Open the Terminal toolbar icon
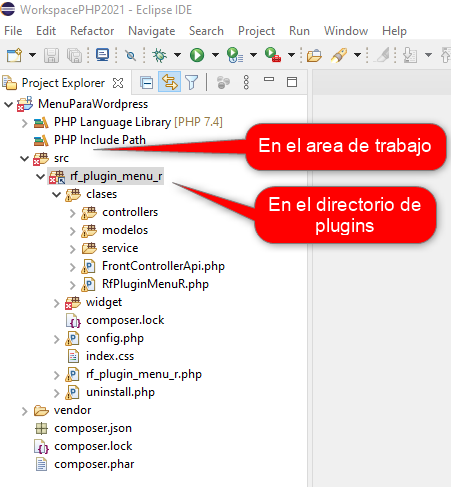The image size is (451, 487). point(102,55)
